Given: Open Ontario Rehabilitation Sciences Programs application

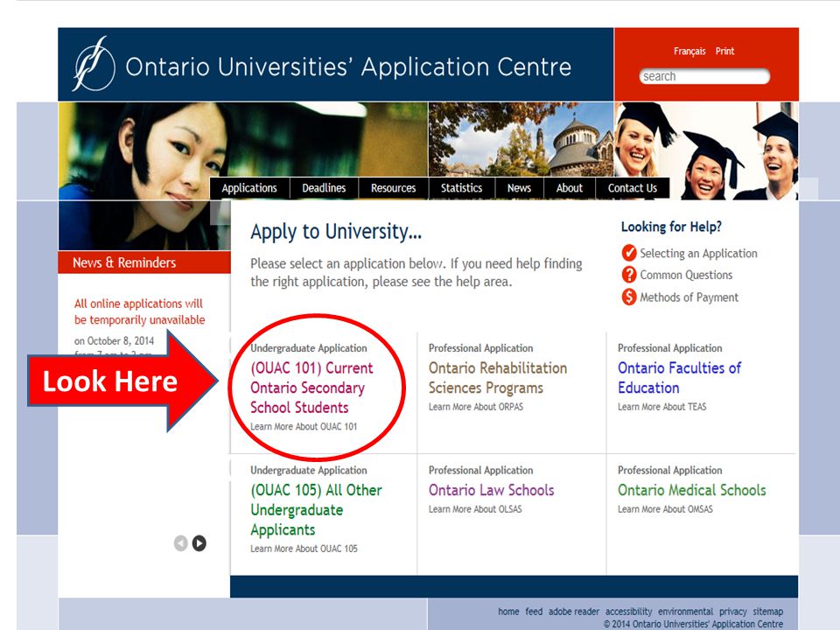Looking at the screenshot, I should point(498,378).
